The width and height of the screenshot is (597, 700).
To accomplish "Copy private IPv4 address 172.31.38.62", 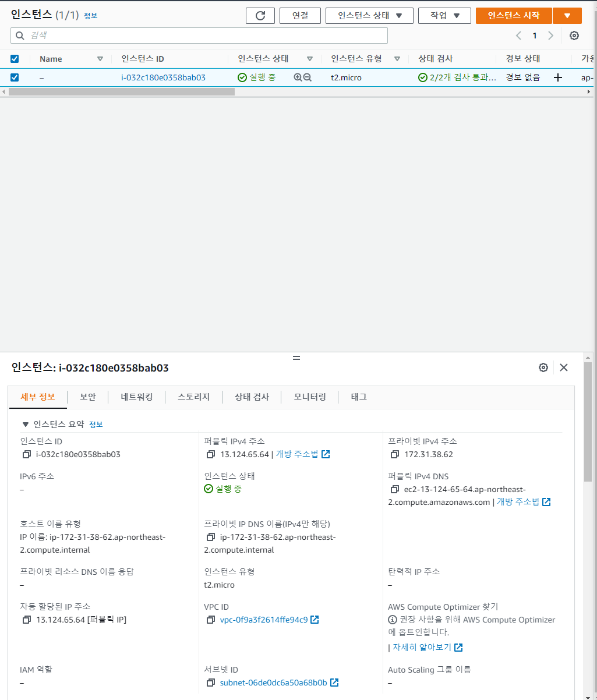I will pos(395,454).
